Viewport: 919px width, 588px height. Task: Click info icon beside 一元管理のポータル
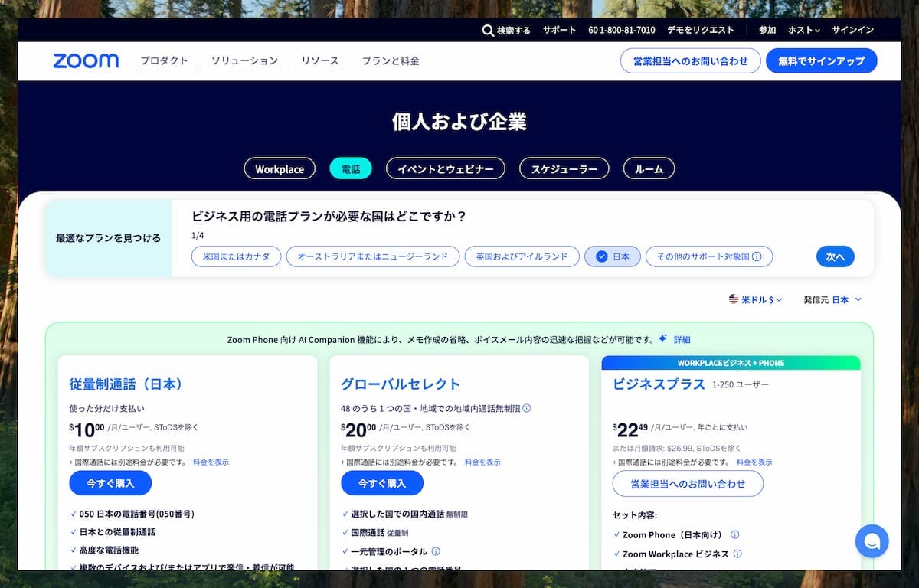click(x=436, y=551)
